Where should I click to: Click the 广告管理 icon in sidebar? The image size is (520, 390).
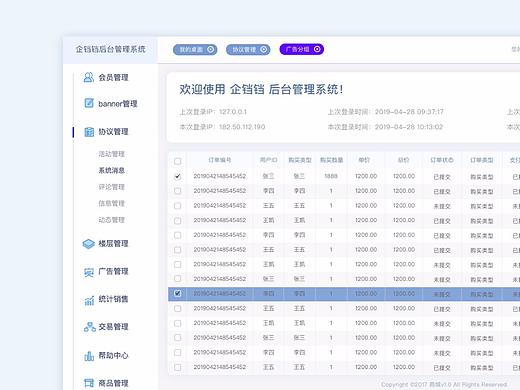[x=89, y=272]
